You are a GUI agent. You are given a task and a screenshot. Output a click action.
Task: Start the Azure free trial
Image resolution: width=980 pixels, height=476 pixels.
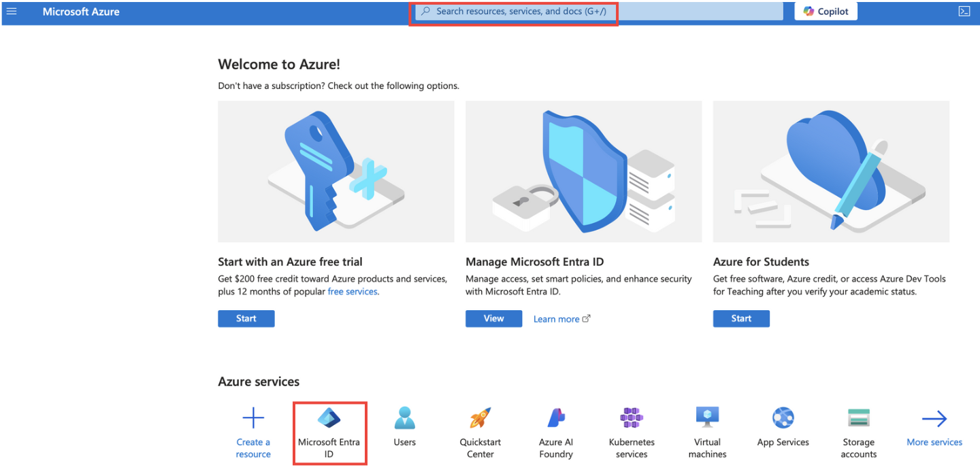point(246,318)
